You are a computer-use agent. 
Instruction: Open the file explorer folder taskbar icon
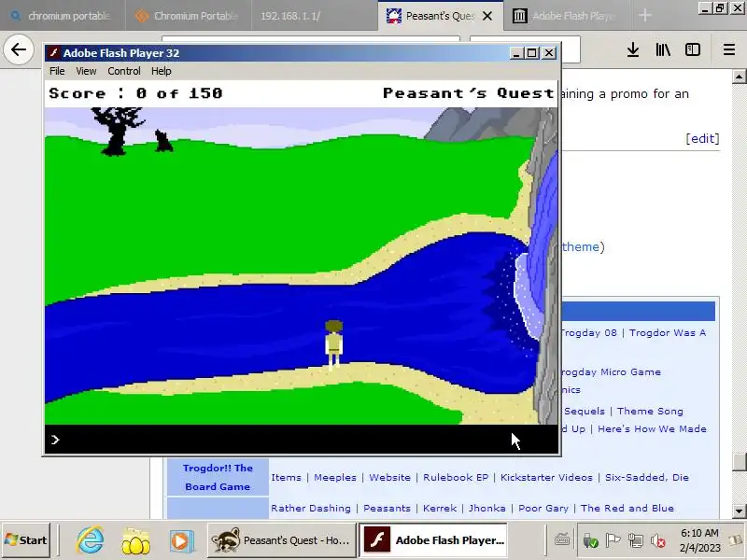[x=135, y=541]
